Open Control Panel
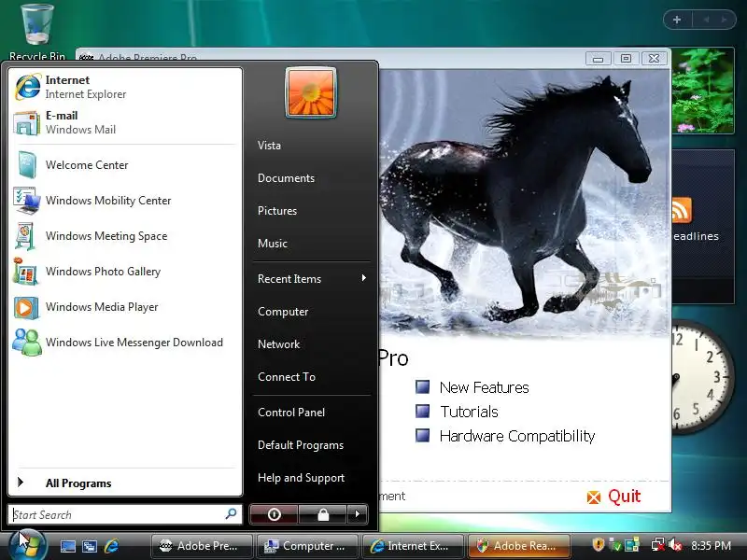The height and width of the screenshot is (560, 747). pos(291,413)
